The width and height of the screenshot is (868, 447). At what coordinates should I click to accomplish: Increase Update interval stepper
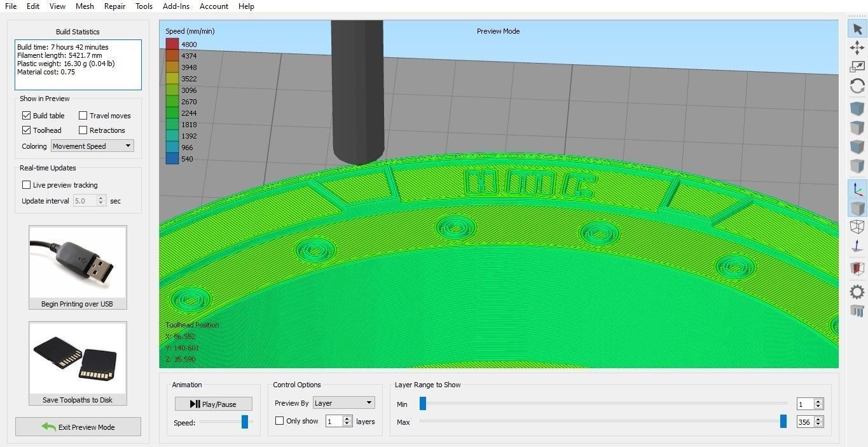click(x=101, y=198)
